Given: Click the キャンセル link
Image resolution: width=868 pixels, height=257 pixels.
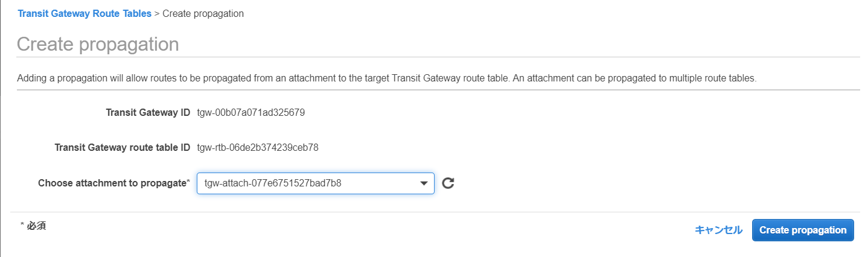Looking at the screenshot, I should pyautogui.click(x=718, y=230).
